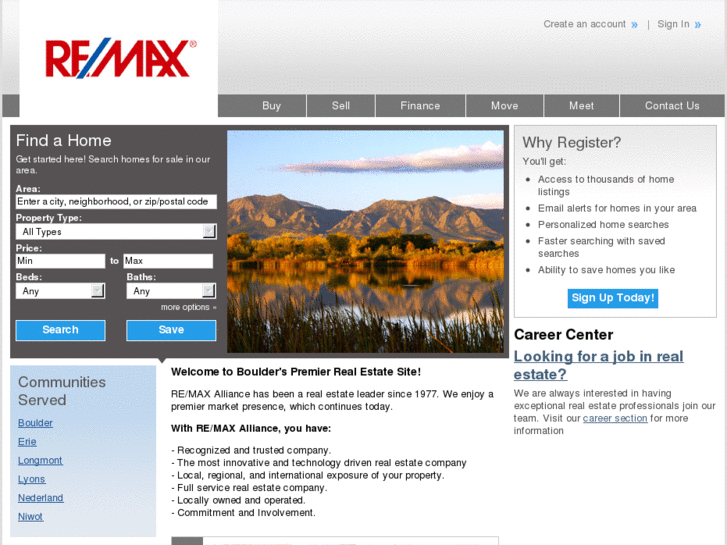Click the Why Register? heading
Image resolution: width=727 pixels, height=545 pixels.
point(571,142)
